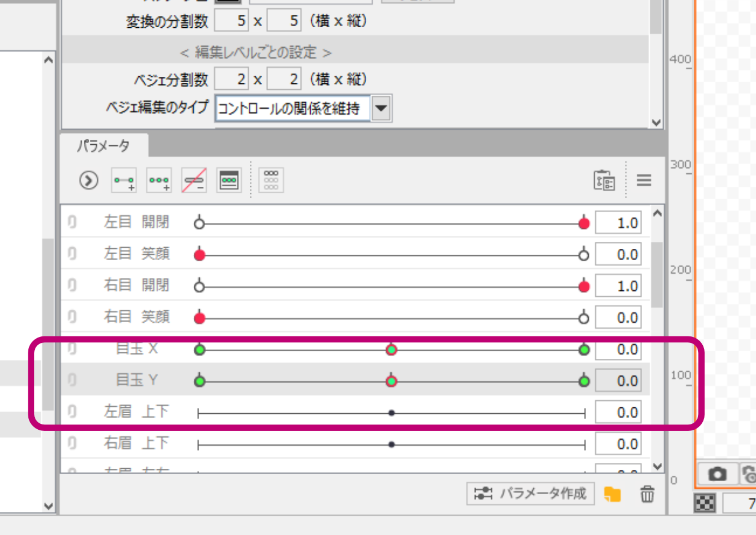Click the left white key point of 右目 開閉 slider
Image resolution: width=756 pixels, height=535 pixels.
[200, 287]
